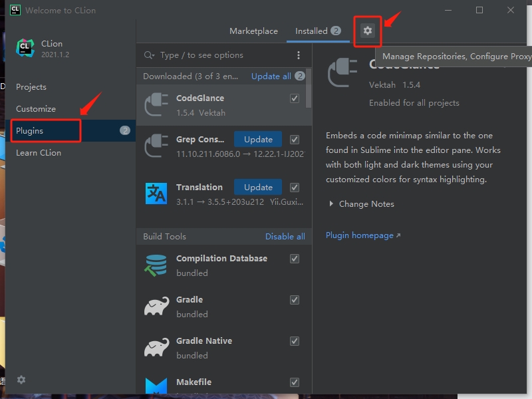Open the plugin search options kebab menu
The image size is (532, 399).
[x=299, y=55]
